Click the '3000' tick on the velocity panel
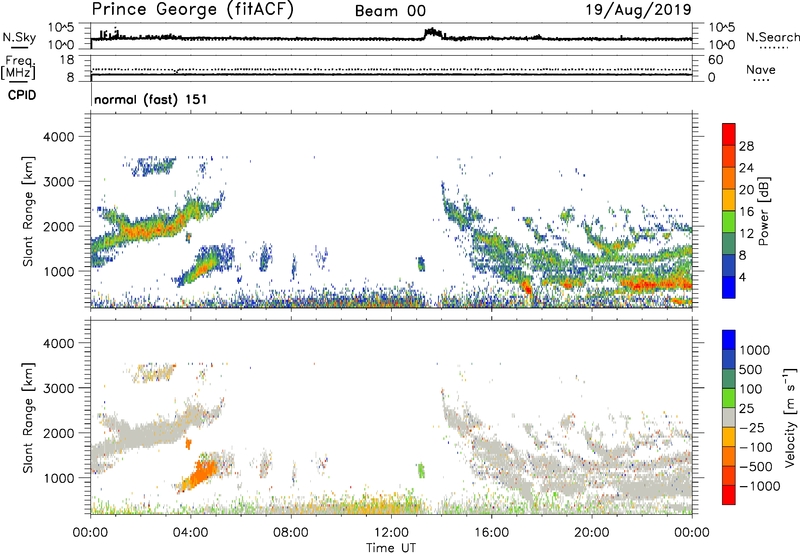This screenshot has height=554, width=800. (x=59, y=388)
